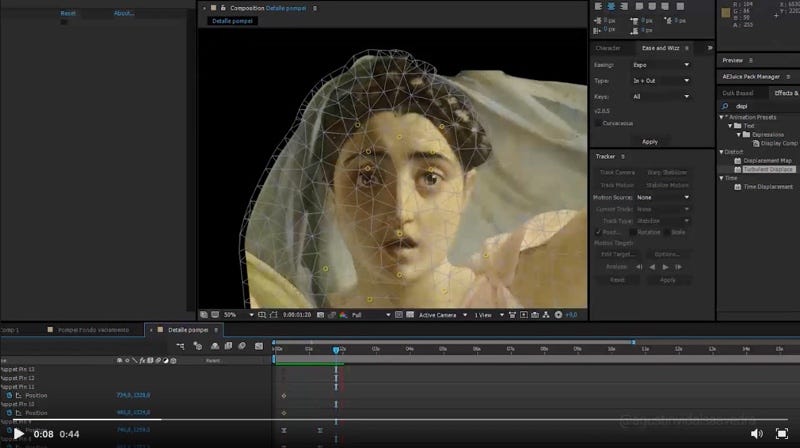The width and height of the screenshot is (800, 448).
Task: Toggle the stopwatch on Puppet Pin 11 Position
Action: (x=9, y=395)
